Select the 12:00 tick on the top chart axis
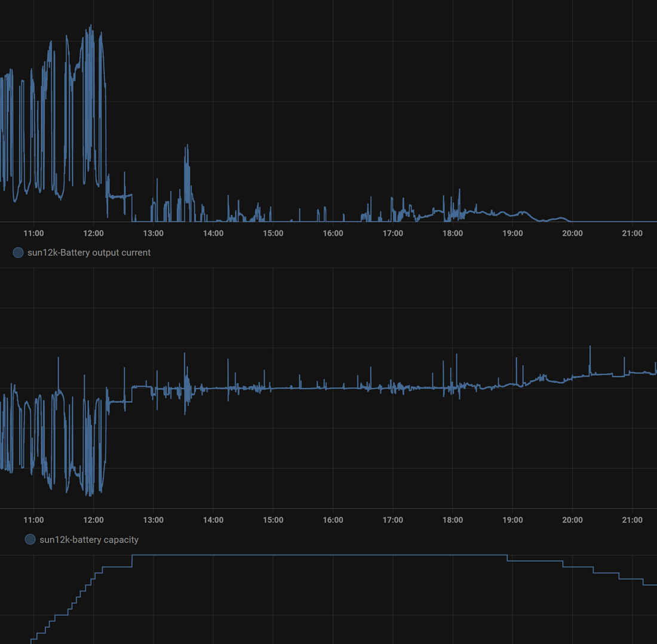 click(x=93, y=233)
